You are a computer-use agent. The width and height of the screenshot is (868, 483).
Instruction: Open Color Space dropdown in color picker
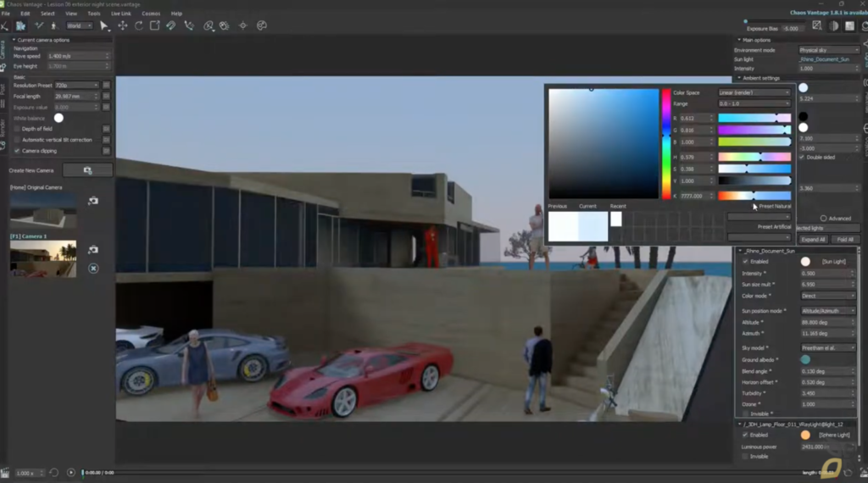[754, 93]
